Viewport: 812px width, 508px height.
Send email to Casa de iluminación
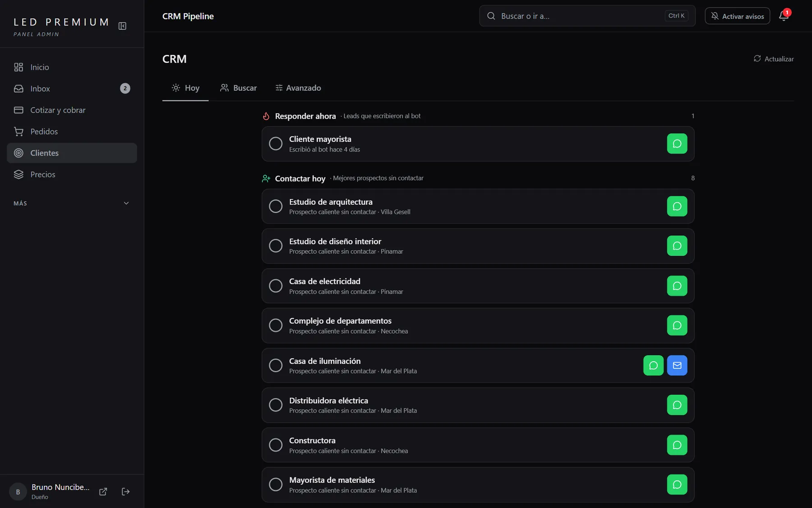click(677, 365)
